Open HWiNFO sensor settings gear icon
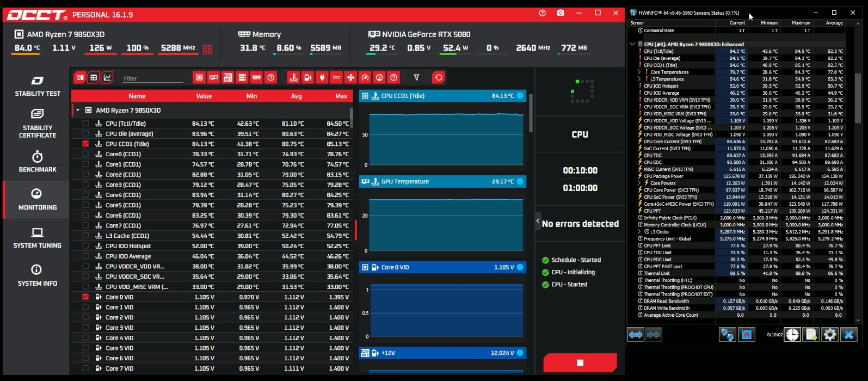 pos(830,335)
